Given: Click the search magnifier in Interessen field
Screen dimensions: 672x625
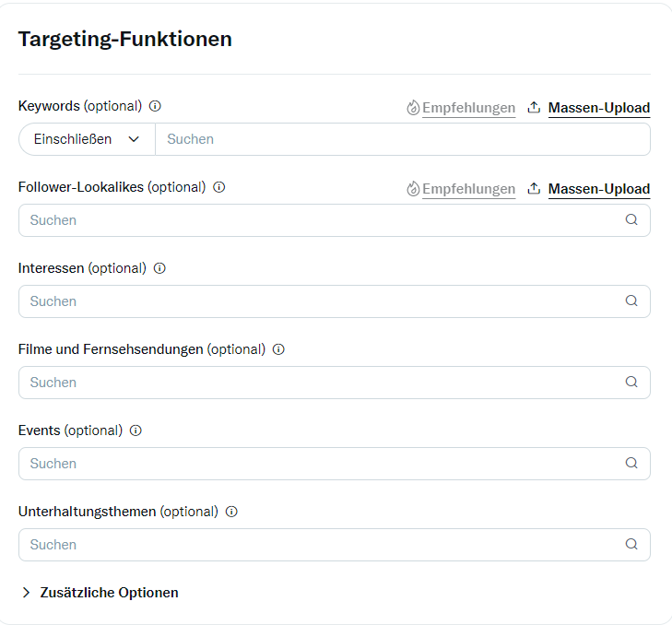Looking at the screenshot, I should point(631,301).
